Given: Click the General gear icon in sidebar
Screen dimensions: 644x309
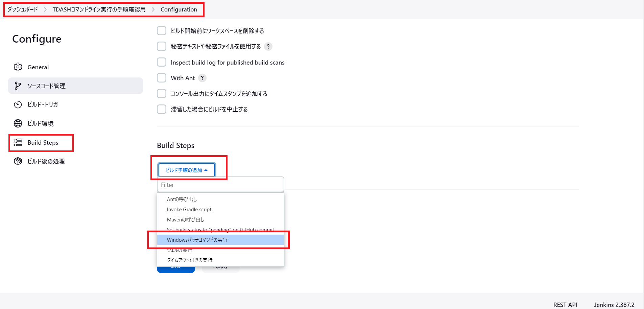Looking at the screenshot, I should click(x=18, y=67).
